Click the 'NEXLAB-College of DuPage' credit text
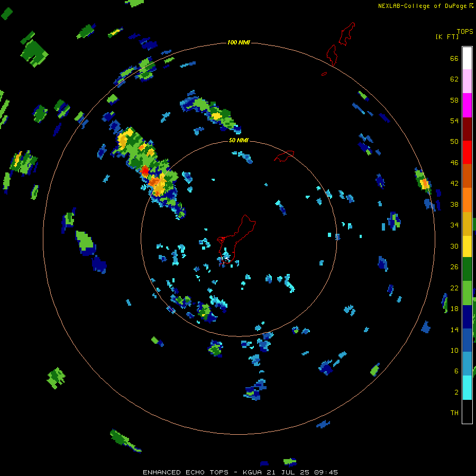This screenshot has width=476, height=476. [422, 6]
